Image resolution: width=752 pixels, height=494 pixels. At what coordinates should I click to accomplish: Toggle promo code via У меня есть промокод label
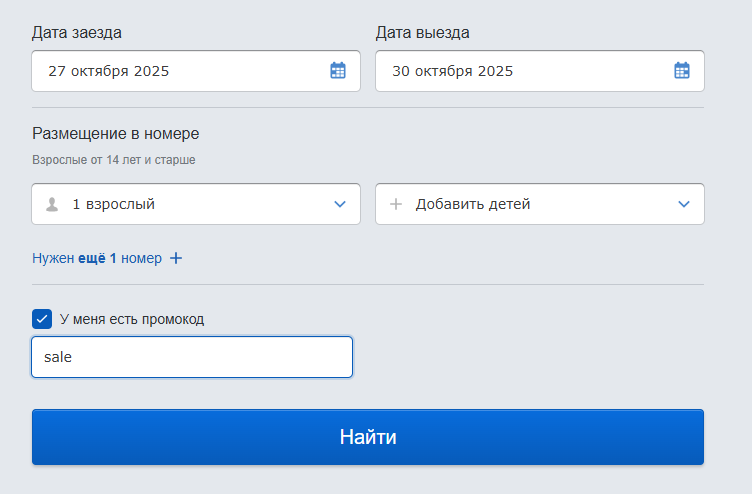pyautogui.click(x=132, y=319)
